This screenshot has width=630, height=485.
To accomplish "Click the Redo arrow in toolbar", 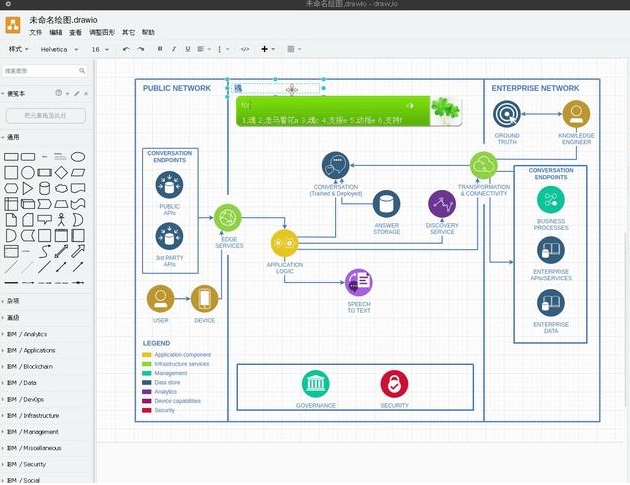I will tap(141, 49).
